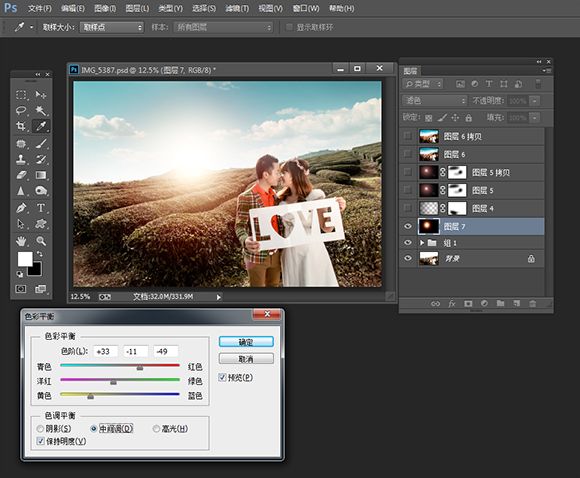This screenshot has width=580, height=478.
Task: Open the layer blend mode dropdown
Action: (x=435, y=101)
